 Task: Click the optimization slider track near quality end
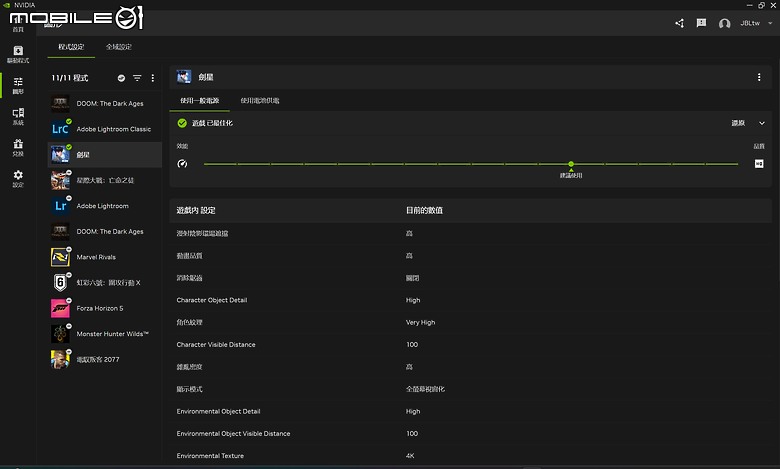tap(722, 164)
